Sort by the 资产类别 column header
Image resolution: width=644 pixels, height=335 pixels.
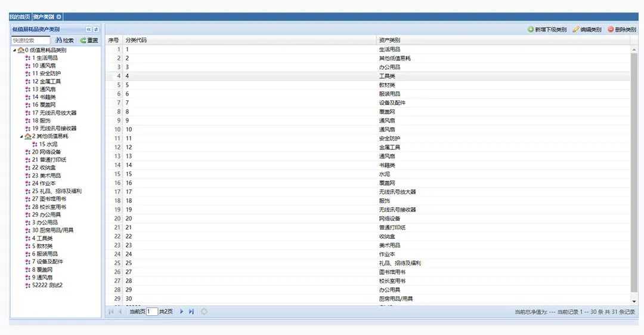point(503,41)
